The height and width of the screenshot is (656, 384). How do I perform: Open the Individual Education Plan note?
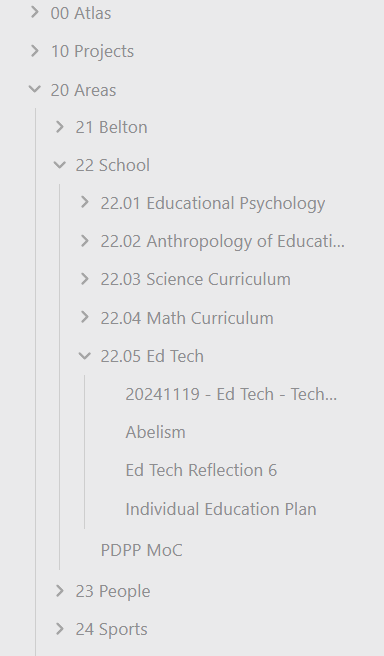click(221, 509)
